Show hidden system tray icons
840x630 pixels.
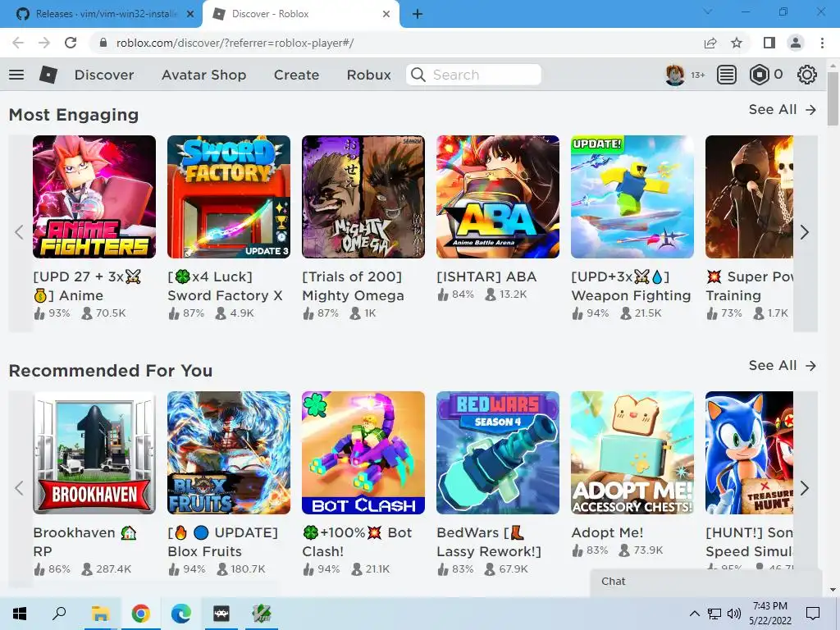694,614
